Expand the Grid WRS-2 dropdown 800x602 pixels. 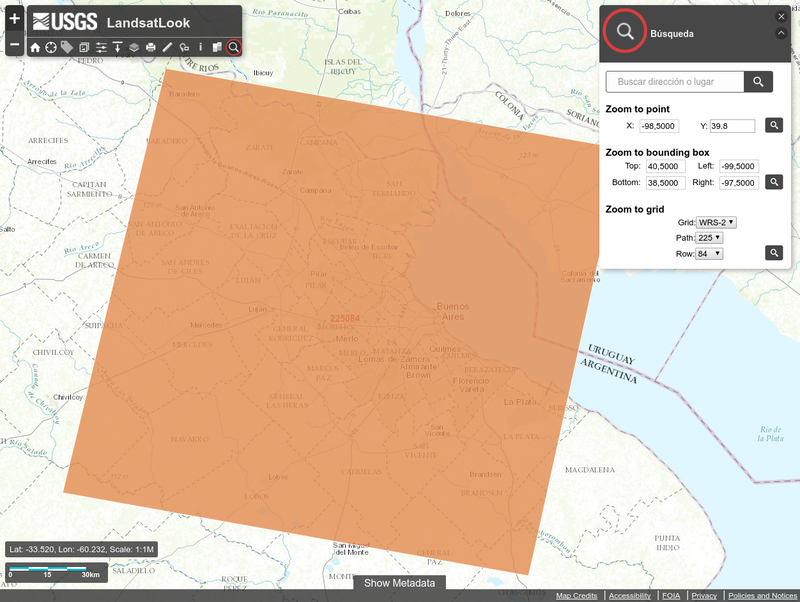tap(716, 222)
